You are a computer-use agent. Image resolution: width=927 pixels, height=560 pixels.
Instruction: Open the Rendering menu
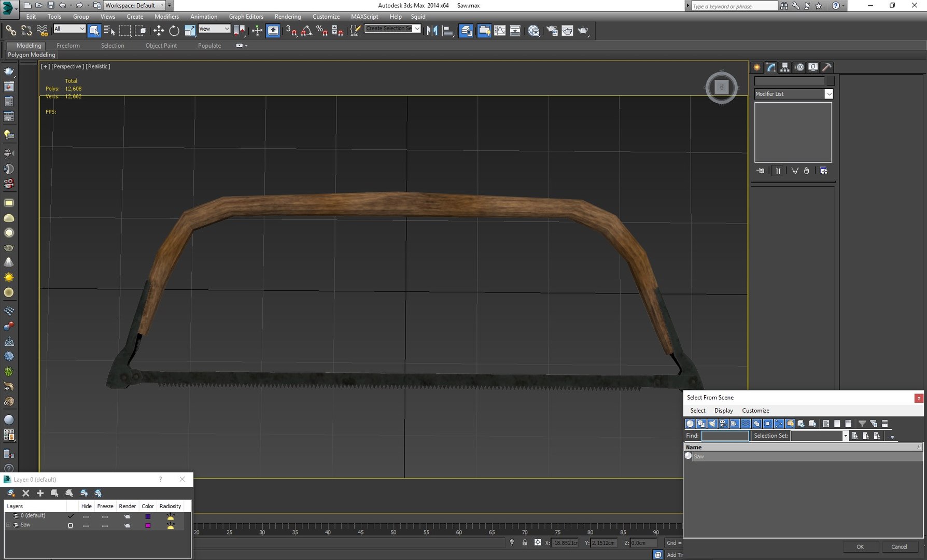point(288,17)
